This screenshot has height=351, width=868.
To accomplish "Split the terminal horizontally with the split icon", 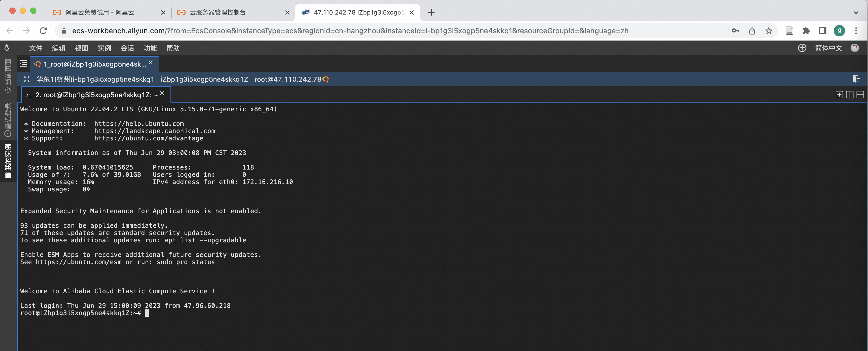I will 860,95.
